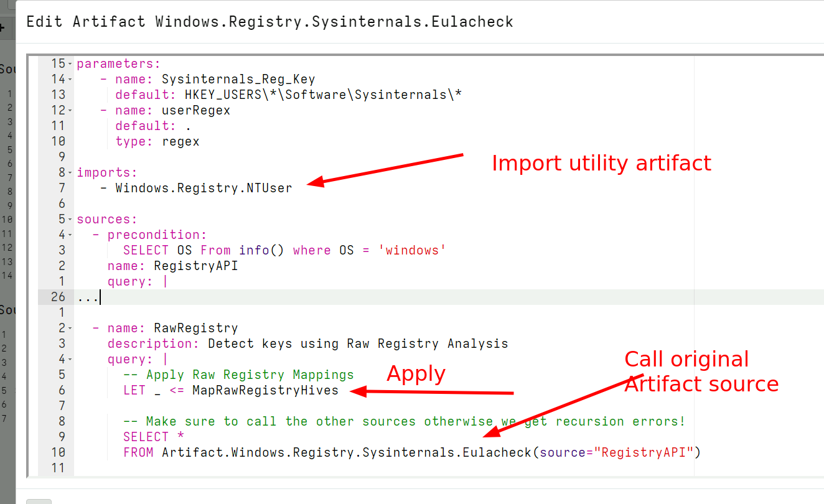Click the Windows.Registry.NTUser import text
Image resolution: width=824 pixels, height=504 pixels.
tap(203, 187)
